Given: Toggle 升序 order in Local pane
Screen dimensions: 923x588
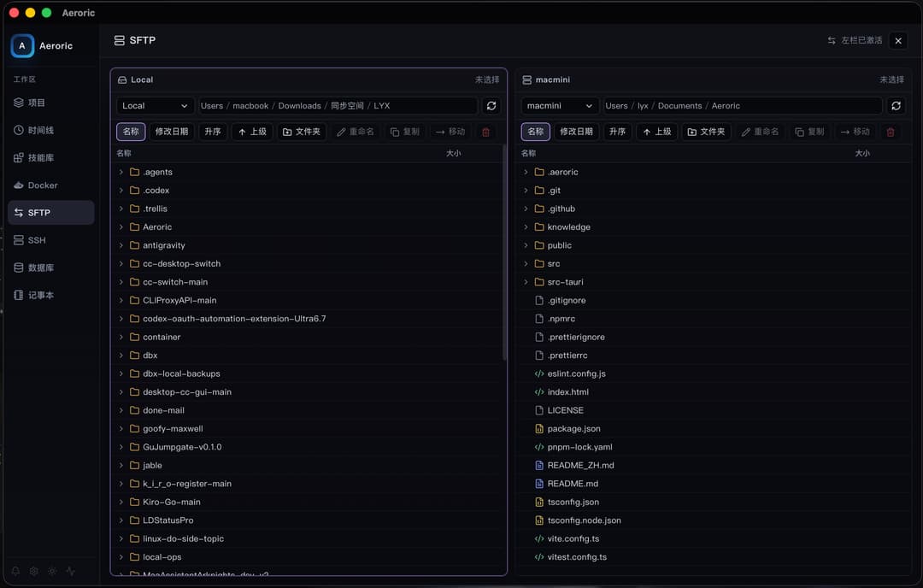Looking at the screenshot, I should (x=213, y=132).
